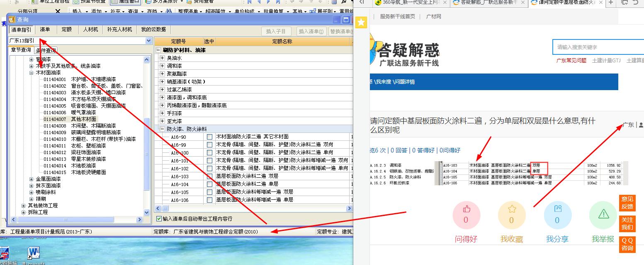Switch to the 定额 tab

66,29
